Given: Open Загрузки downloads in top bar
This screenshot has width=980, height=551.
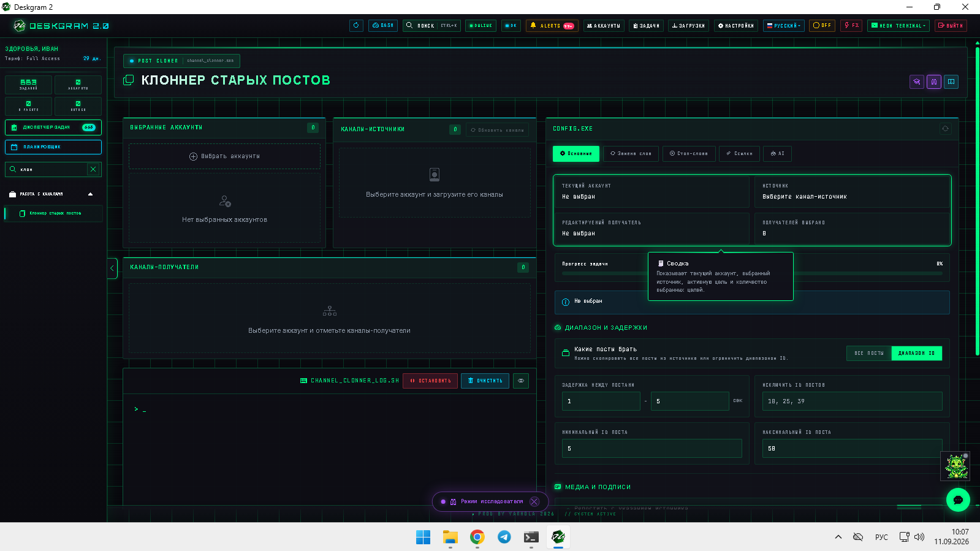Looking at the screenshot, I should pos(688,26).
